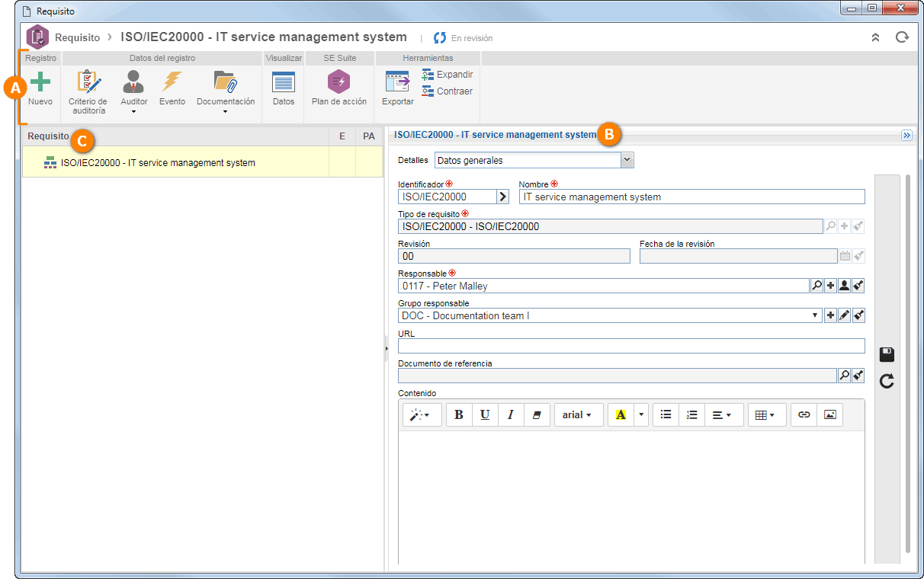The image size is (924, 579).
Task: Clear the Responsable field with brush icon
Action: [858, 286]
